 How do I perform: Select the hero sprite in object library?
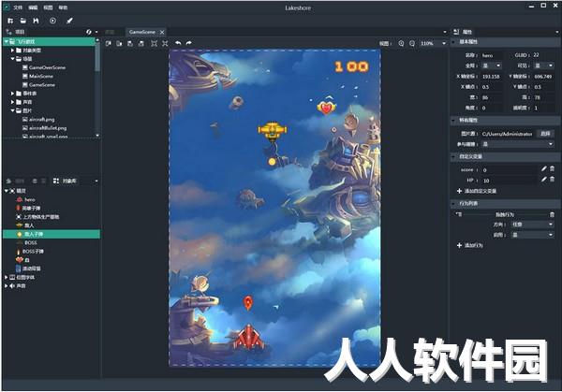(x=30, y=199)
